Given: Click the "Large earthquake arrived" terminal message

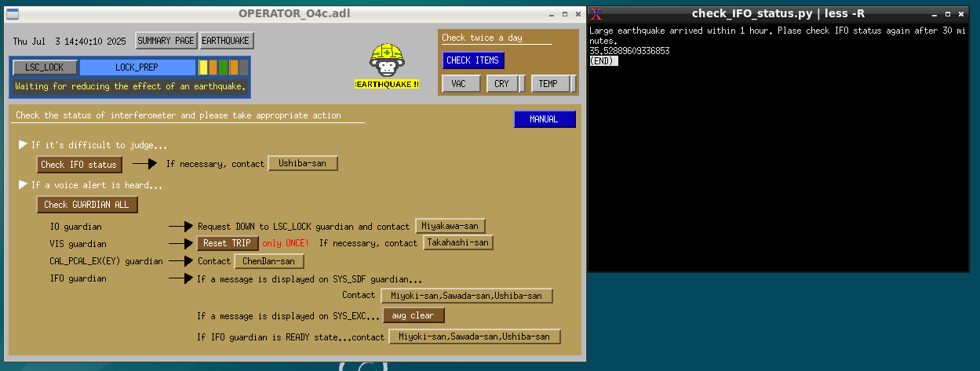Looking at the screenshot, I should [779, 35].
